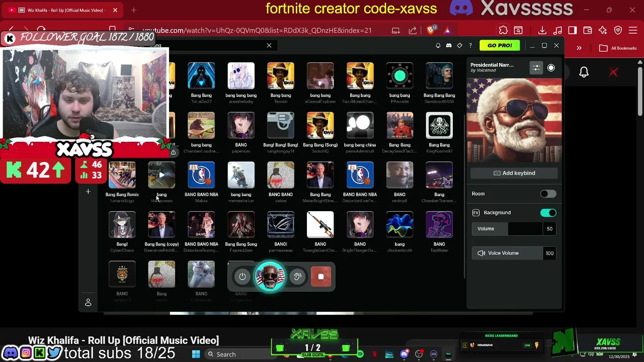This screenshot has width=644, height=362.
Task: Toggle voice changer power button in floating bar
Action: pos(243,277)
